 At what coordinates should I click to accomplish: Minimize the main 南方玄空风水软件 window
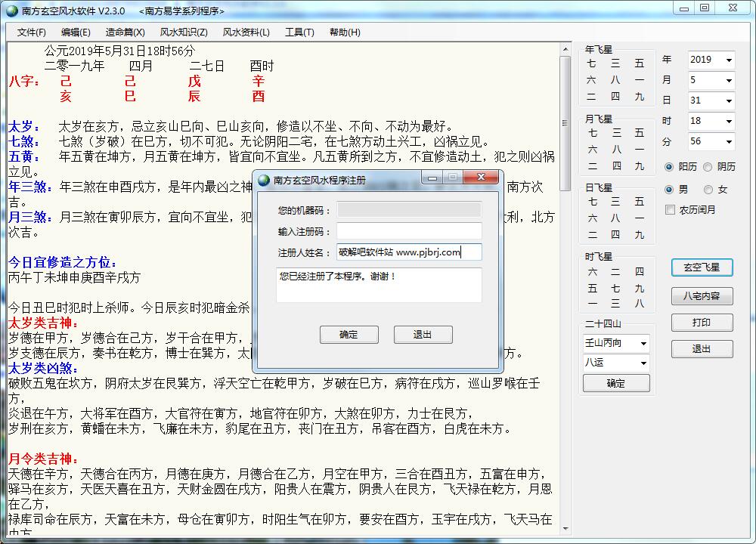click(x=683, y=8)
